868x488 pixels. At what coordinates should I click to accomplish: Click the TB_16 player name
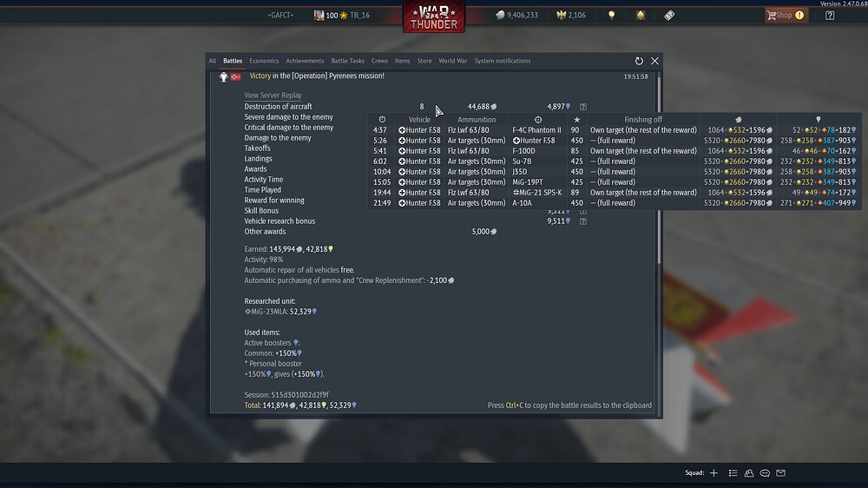tap(360, 16)
